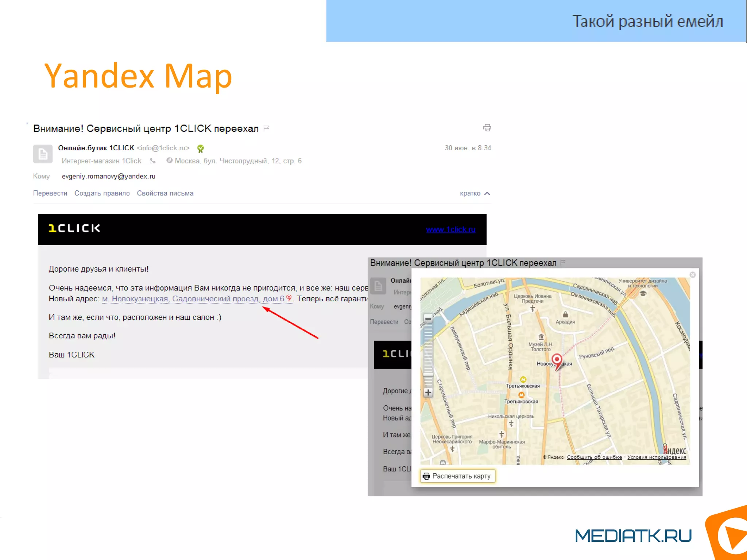
Task: Click Никольская церковь cross icon
Action: point(511,424)
